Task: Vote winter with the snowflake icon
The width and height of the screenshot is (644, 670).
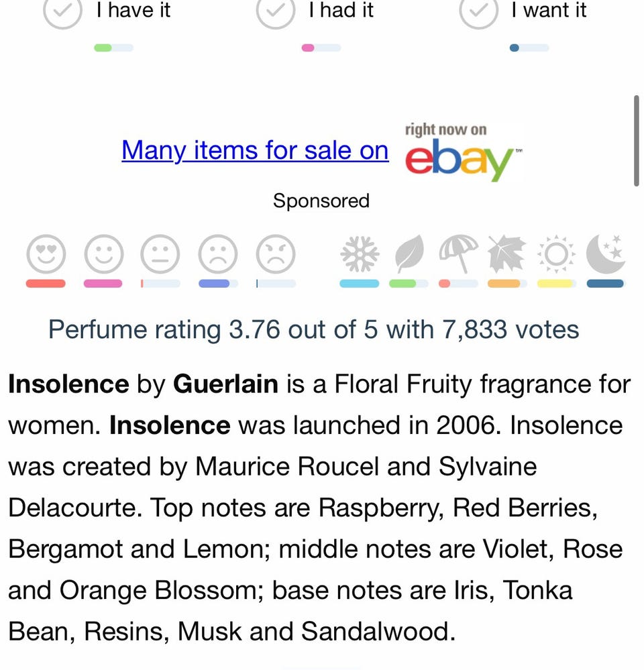Action: (x=360, y=255)
